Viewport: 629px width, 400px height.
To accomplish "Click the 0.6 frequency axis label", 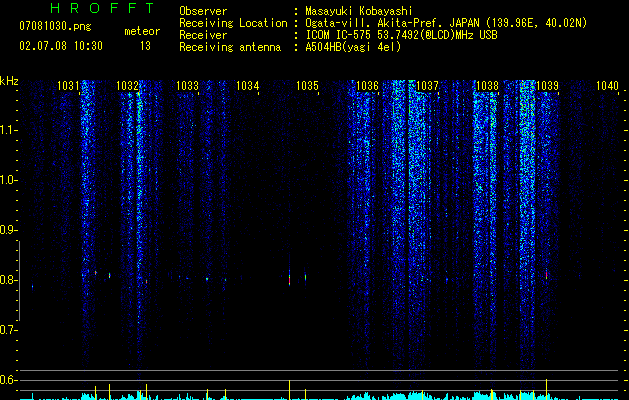I will 8,380.
